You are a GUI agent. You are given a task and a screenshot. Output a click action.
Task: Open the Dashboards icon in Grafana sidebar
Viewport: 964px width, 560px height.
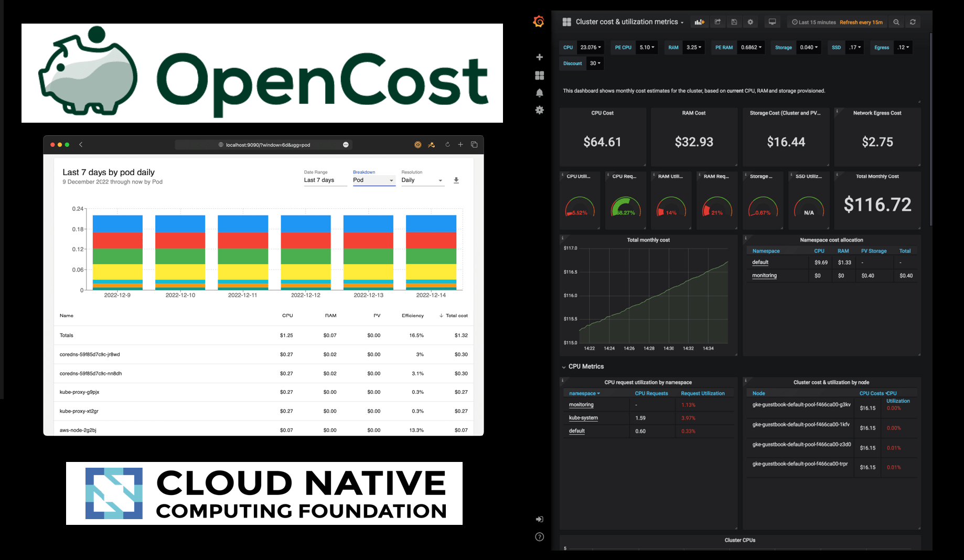click(539, 76)
